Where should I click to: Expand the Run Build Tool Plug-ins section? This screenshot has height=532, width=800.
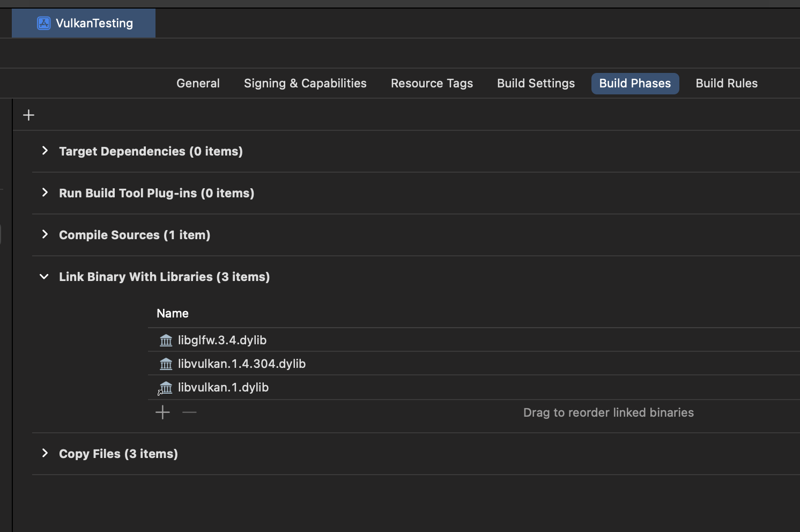click(45, 193)
